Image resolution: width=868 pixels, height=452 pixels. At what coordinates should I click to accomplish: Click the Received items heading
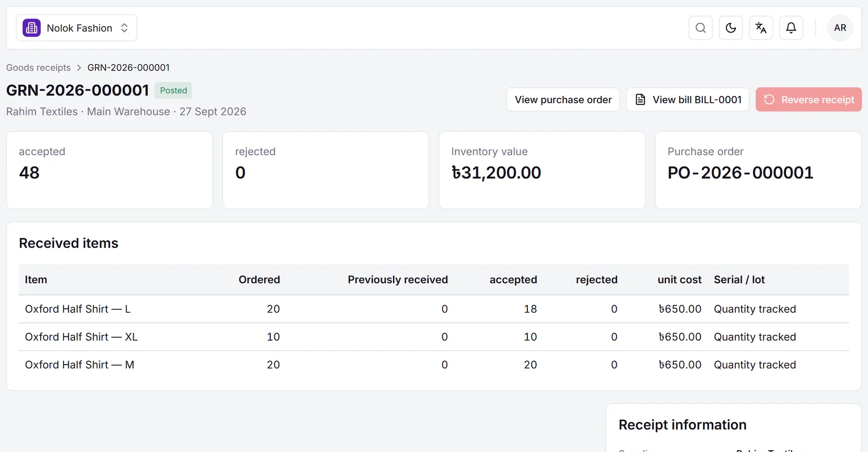point(68,243)
